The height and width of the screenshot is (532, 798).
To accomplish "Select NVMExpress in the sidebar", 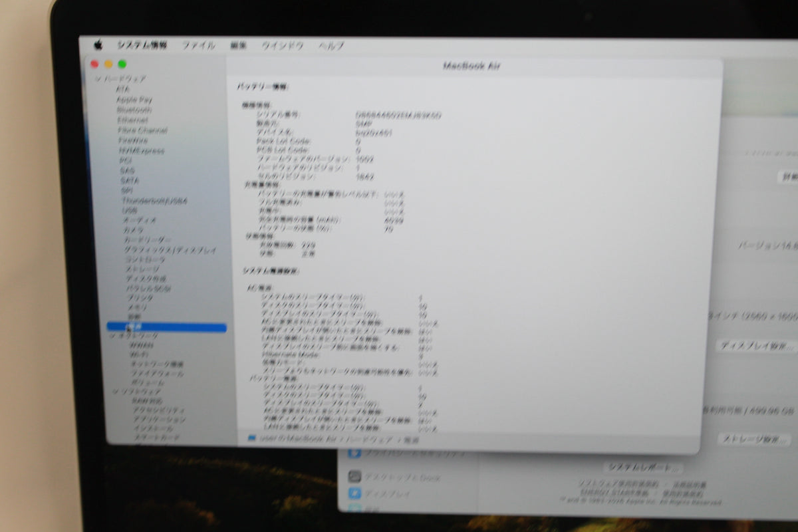I will [x=142, y=151].
